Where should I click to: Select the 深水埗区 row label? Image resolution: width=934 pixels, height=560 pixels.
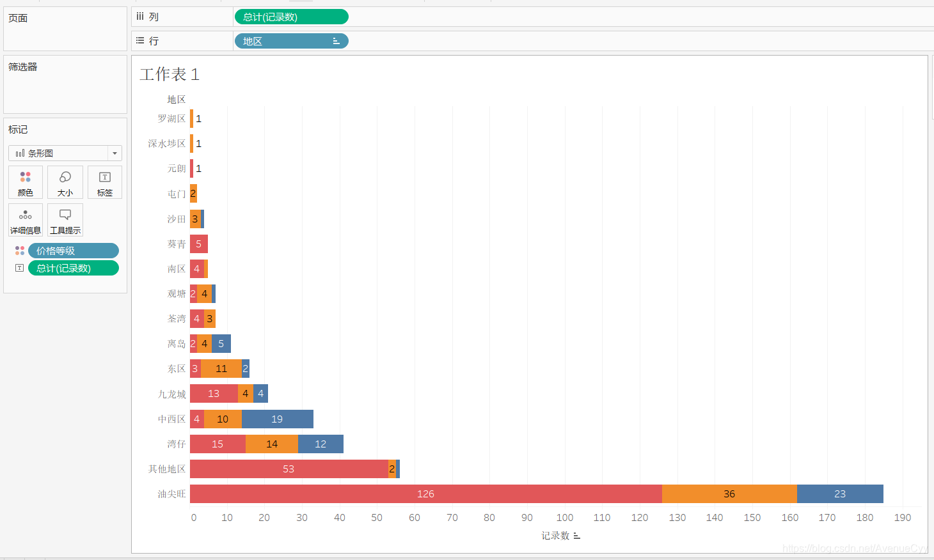167,143
